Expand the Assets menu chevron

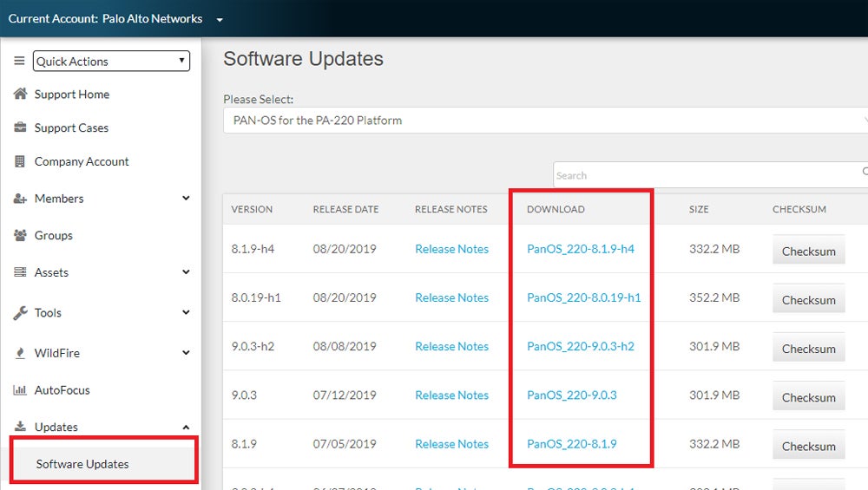186,272
